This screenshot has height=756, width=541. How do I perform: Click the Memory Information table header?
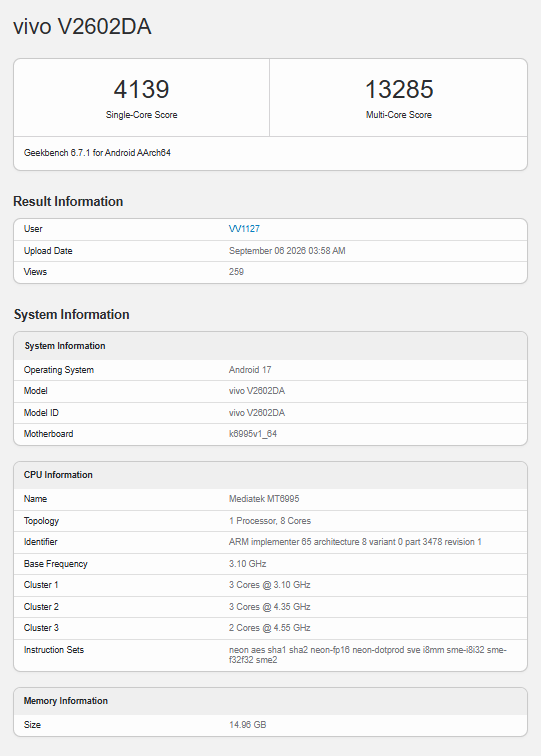(270, 701)
